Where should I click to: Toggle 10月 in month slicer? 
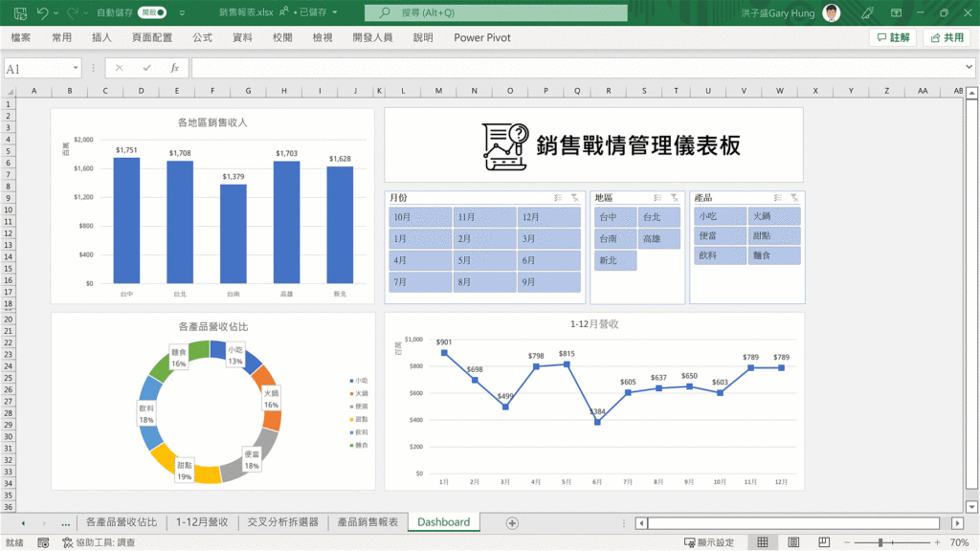tap(420, 217)
